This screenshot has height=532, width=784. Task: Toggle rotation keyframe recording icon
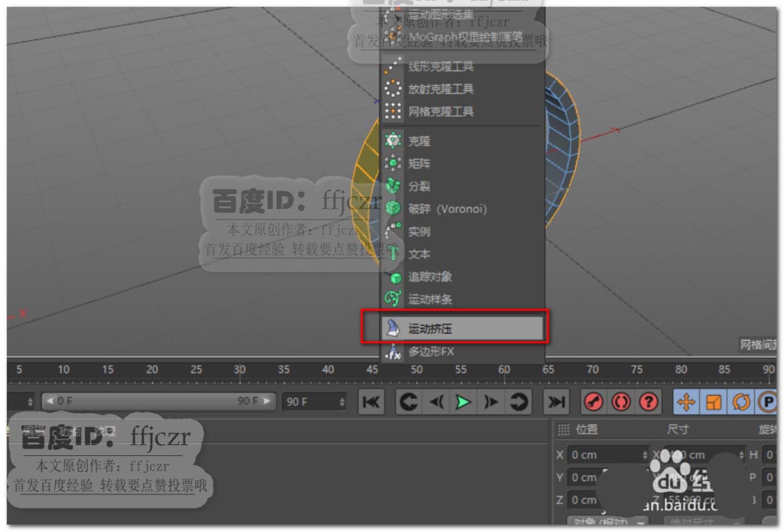[x=741, y=402]
